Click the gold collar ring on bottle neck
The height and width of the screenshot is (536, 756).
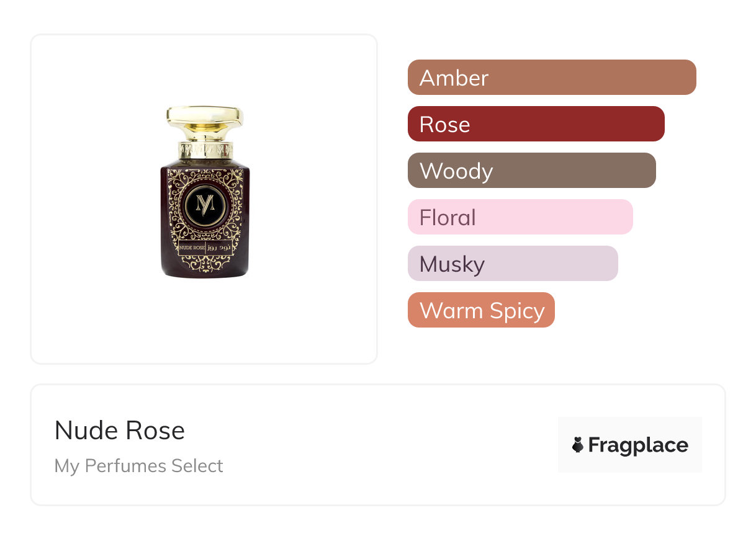(205, 150)
